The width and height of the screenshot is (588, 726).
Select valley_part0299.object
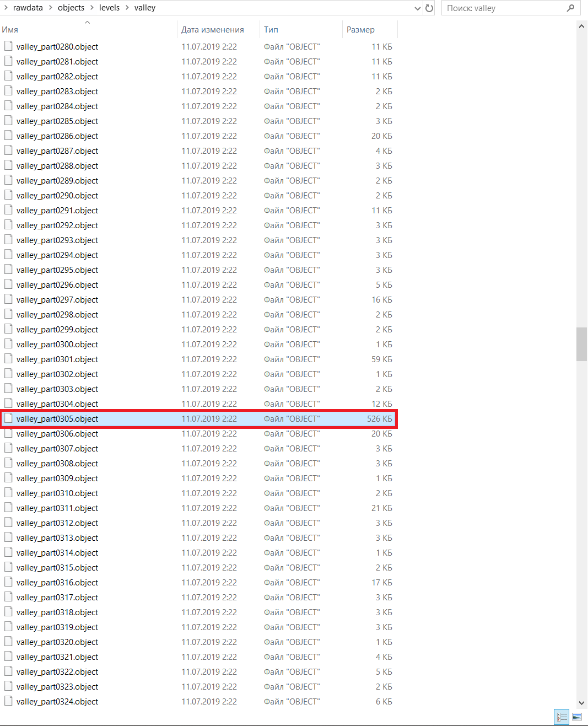[x=57, y=329]
